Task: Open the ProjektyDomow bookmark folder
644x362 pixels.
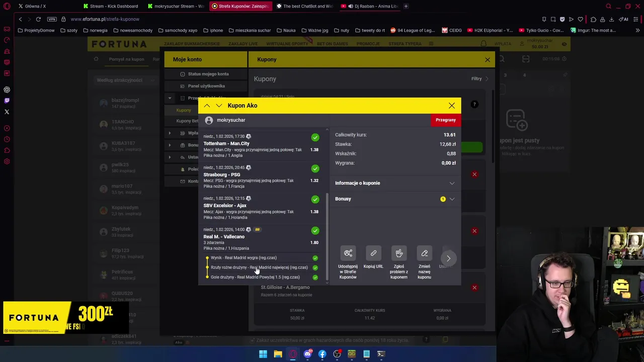Action: click(x=36, y=30)
